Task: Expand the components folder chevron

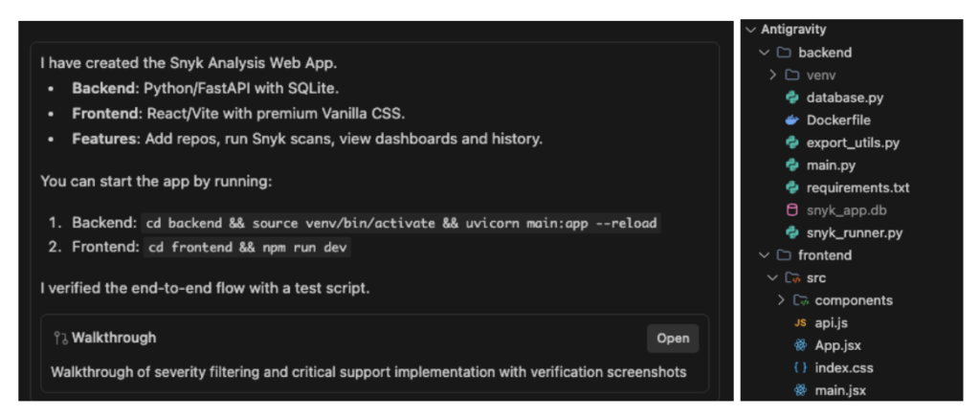Action: point(782,300)
